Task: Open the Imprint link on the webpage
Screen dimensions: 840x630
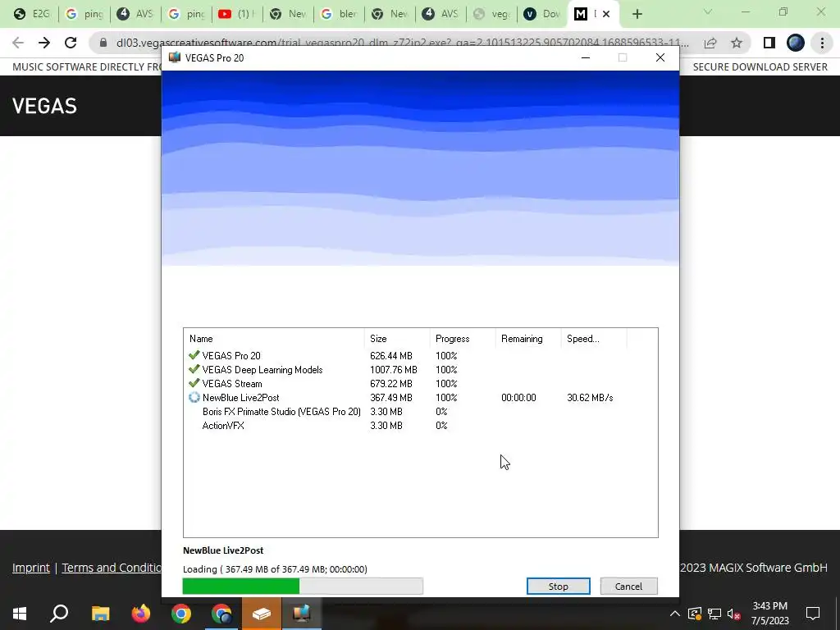Action: click(31, 568)
